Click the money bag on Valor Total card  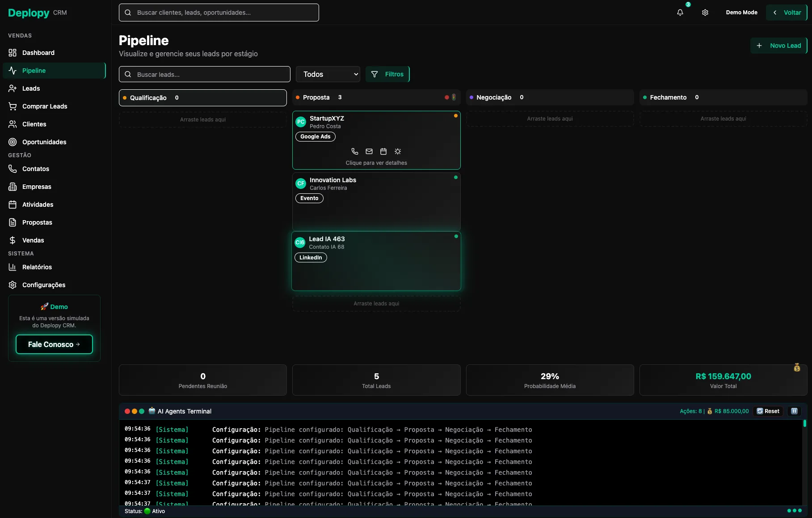[797, 368]
